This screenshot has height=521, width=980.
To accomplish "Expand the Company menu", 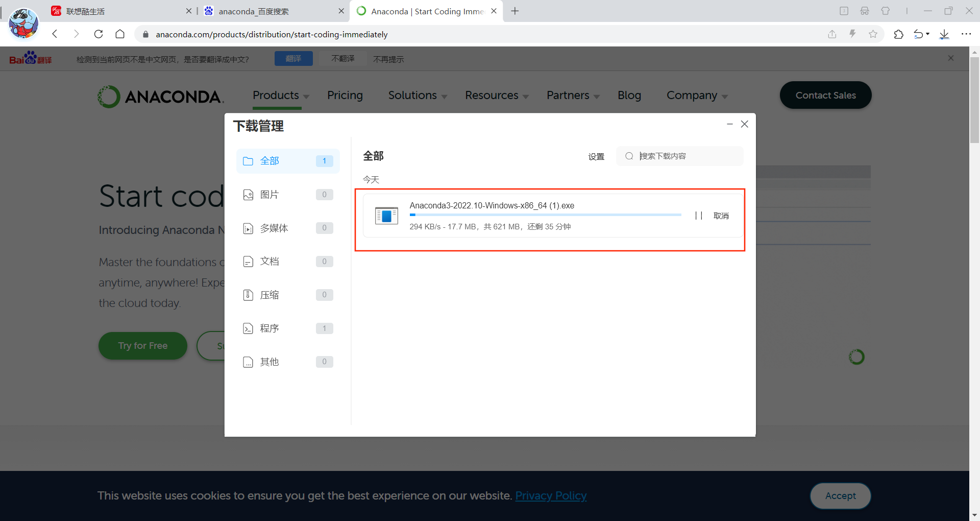I will click(697, 96).
